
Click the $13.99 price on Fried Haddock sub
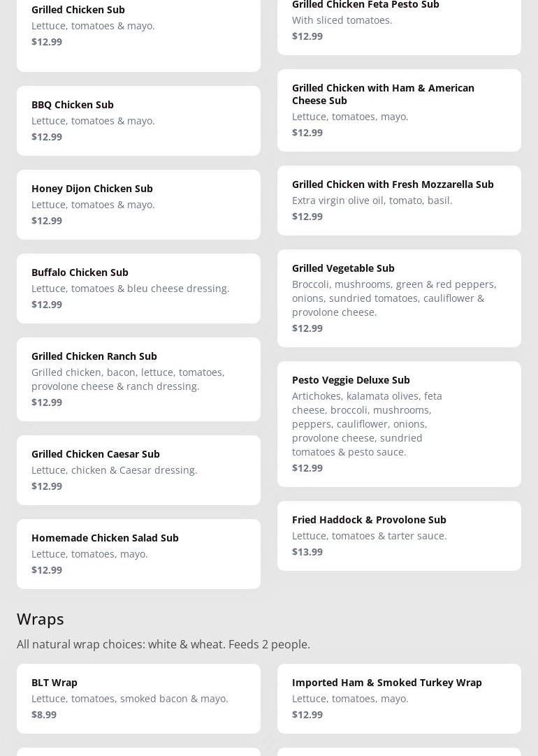pos(307,552)
